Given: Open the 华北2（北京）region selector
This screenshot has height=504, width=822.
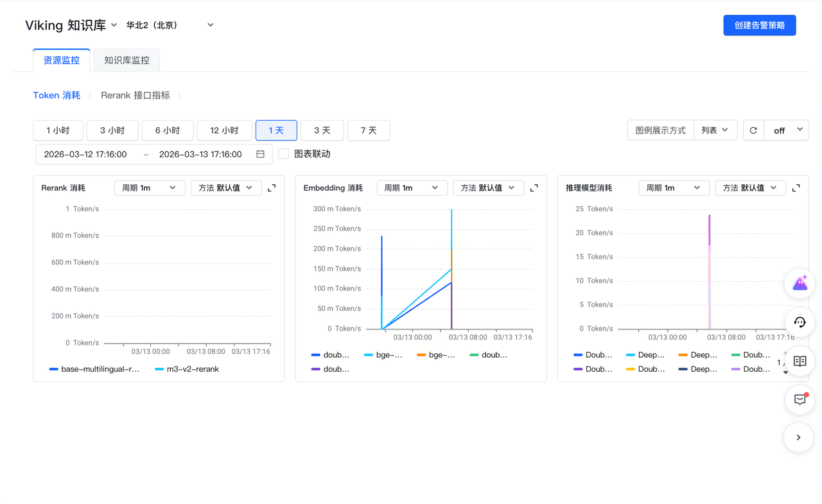Looking at the screenshot, I should coord(170,25).
